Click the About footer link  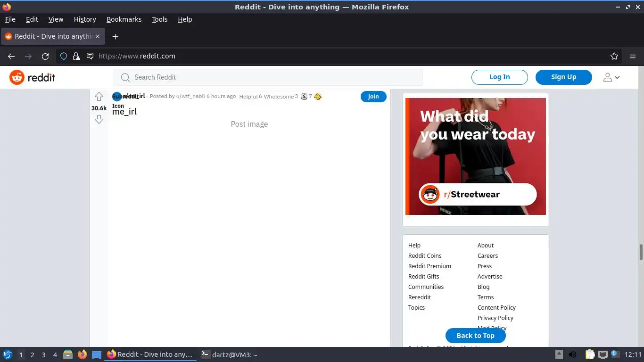click(486, 246)
